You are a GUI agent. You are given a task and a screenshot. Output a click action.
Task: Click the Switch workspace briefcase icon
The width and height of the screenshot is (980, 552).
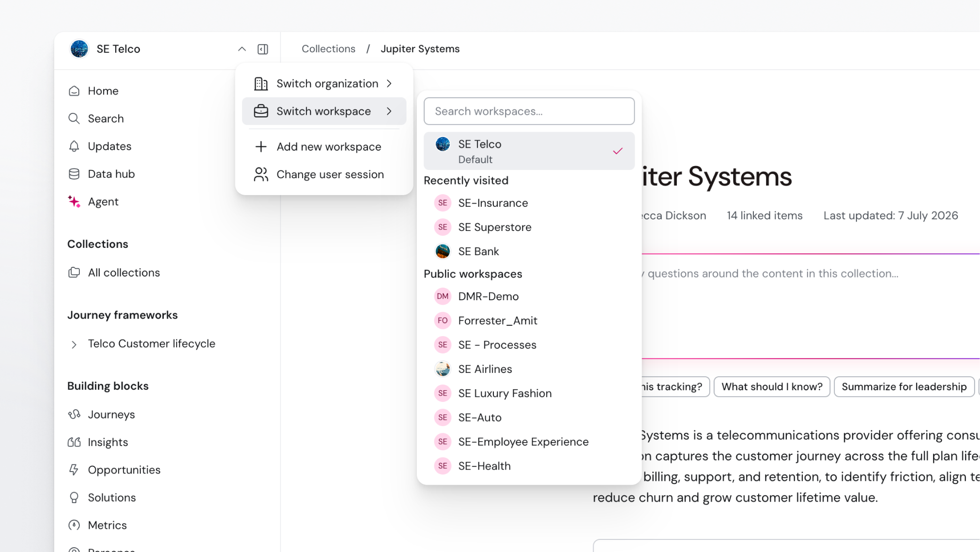(261, 111)
